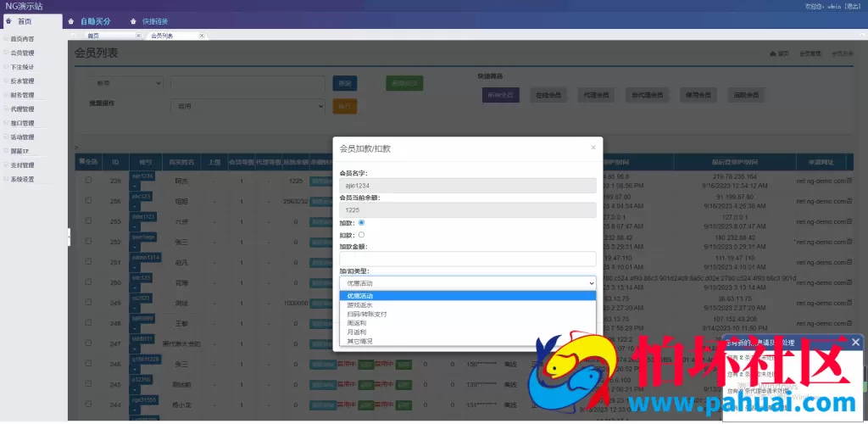
Task: Click the member search text box
Action: coord(248,83)
